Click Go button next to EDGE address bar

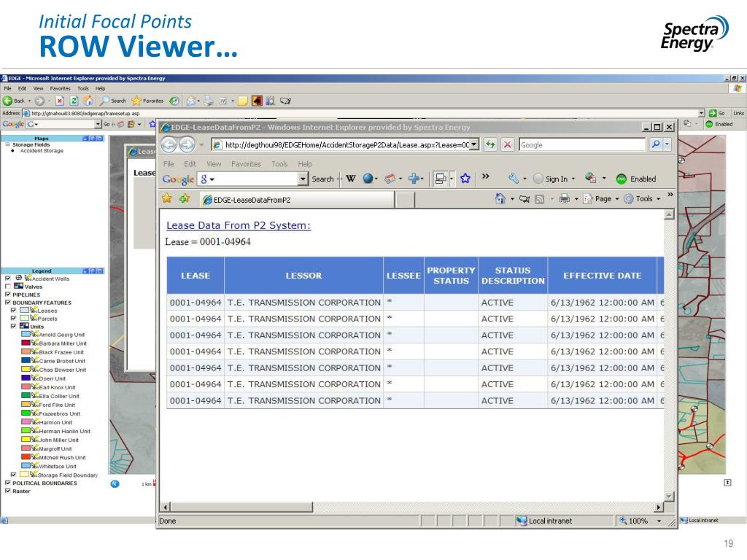tap(717, 113)
